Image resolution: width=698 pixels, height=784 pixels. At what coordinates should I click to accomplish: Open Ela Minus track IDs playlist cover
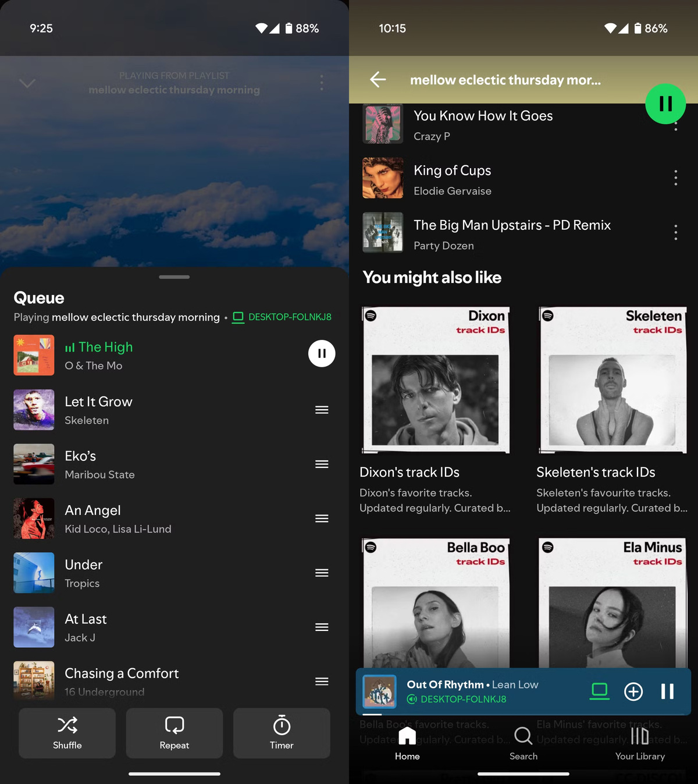click(612, 602)
